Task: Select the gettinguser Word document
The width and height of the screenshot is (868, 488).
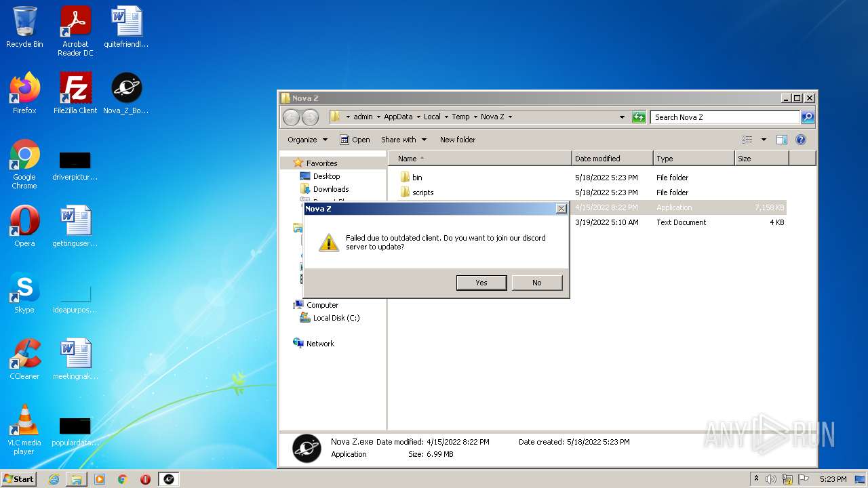Action: (x=75, y=226)
